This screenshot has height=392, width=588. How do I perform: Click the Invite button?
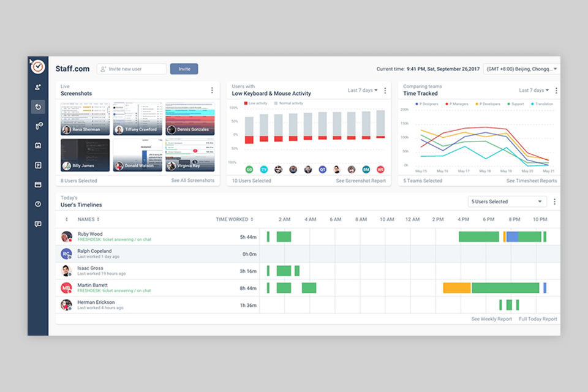coord(184,69)
